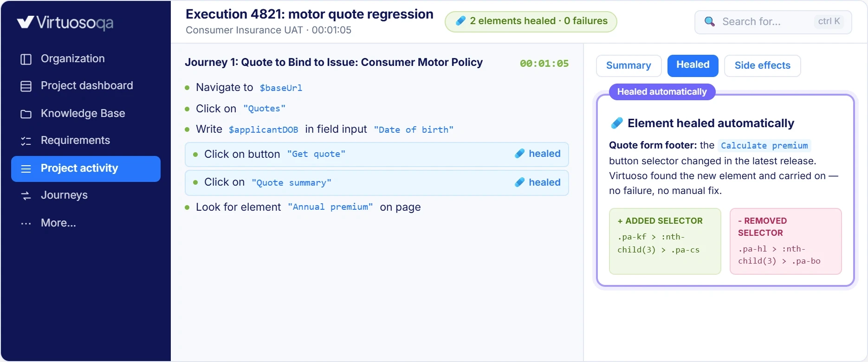Click the Knowledge Base folder icon
Image resolution: width=868 pixels, height=362 pixels.
point(26,114)
